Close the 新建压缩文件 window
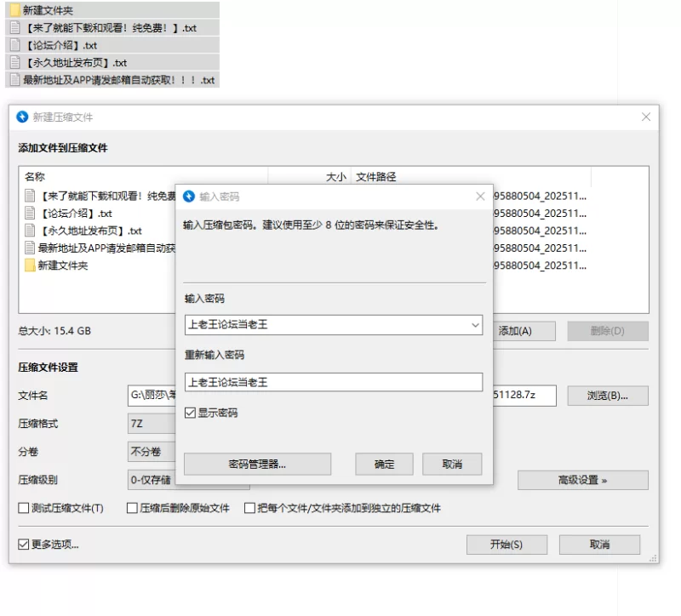Viewport: 681px width, 616px height. click(646, 117)
